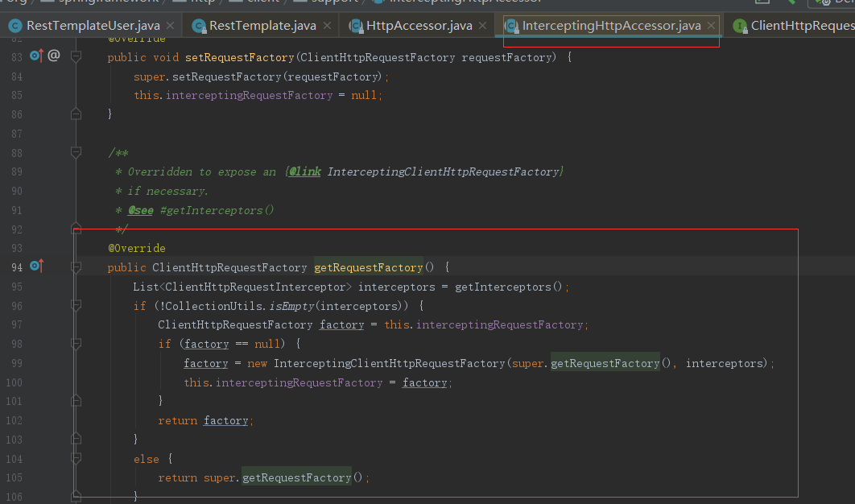Close the HttpAccessor.java tab
This screenshot has width=855, height=504.
482,26
